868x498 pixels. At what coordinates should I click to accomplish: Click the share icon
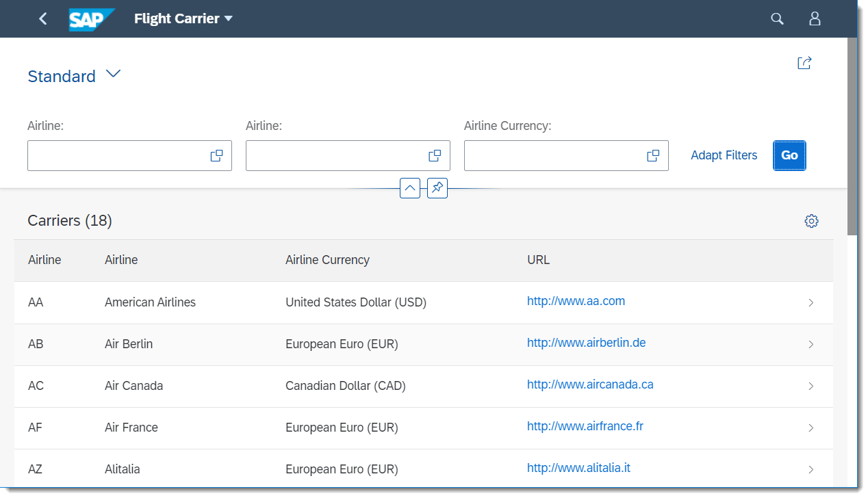pos(804,63)
